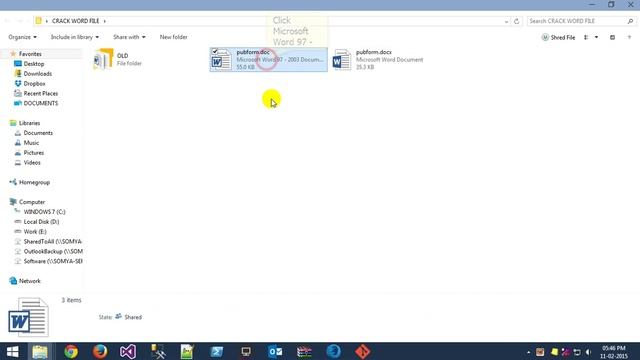Launch Google Chrome from taskbar
This screenshot has height=360, width=640.
[x=71, y=351]
